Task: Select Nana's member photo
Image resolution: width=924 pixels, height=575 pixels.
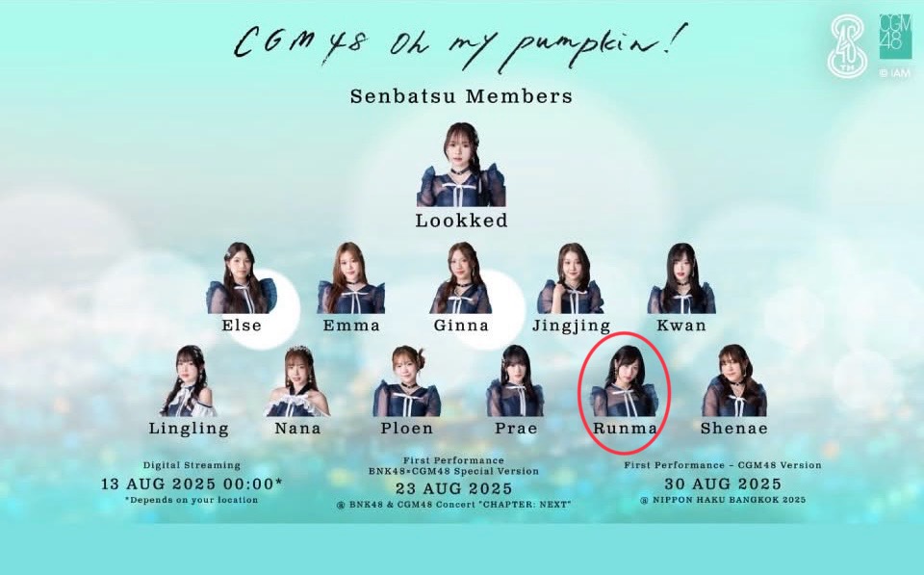Action: 297,381
